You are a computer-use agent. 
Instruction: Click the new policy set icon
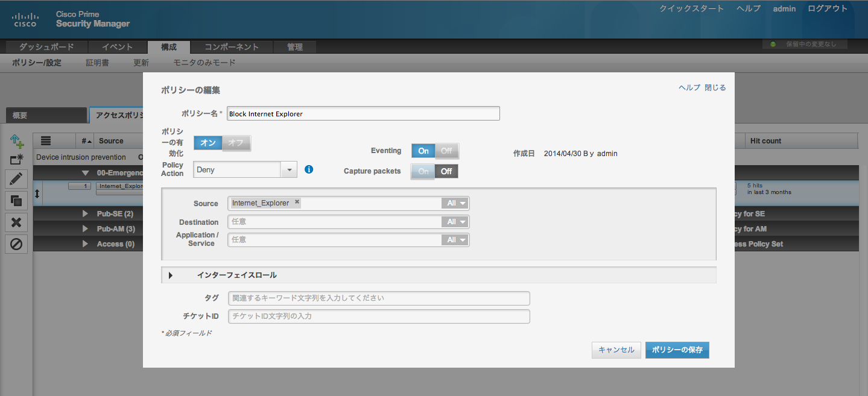coord(16,160)
